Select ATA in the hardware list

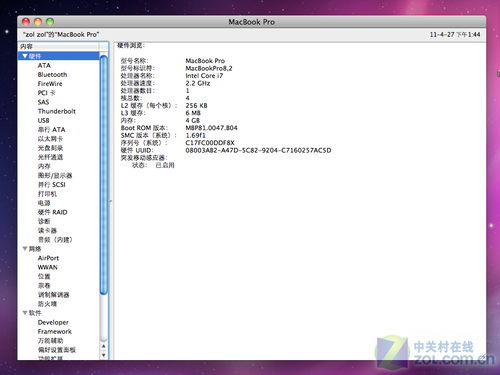coord(44,65)
